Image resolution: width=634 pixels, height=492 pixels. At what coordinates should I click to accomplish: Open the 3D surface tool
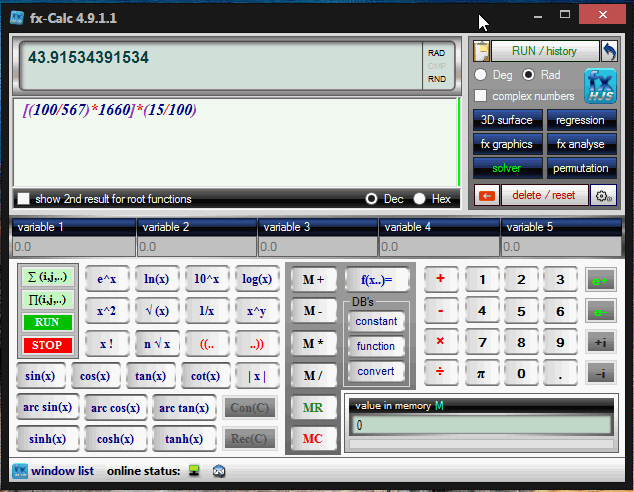[507, 120]
